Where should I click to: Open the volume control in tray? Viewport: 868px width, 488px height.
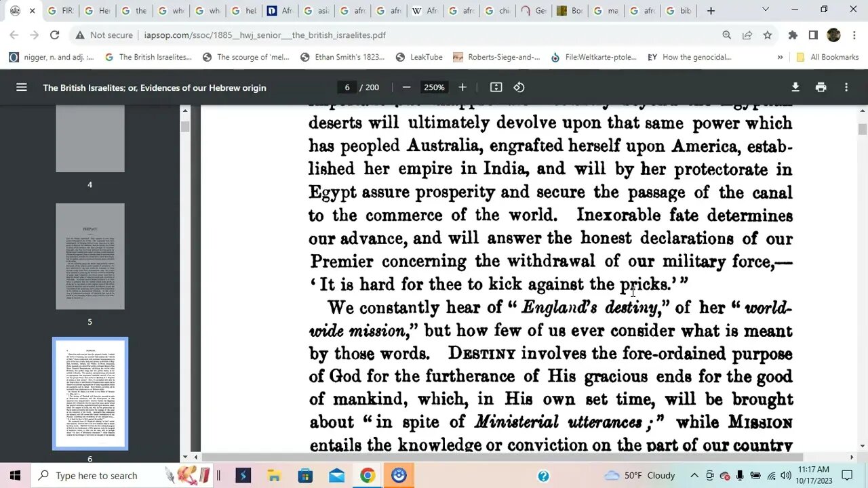785,475
